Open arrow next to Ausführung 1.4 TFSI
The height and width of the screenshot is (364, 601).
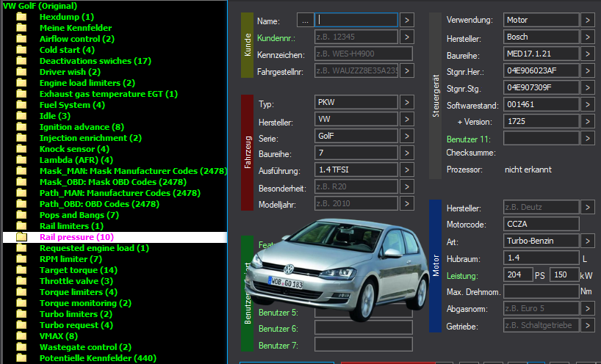click(x=407, y=170)
